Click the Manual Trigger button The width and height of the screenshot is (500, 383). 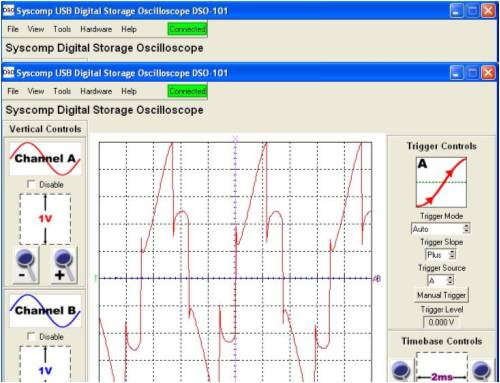[441, 295]
